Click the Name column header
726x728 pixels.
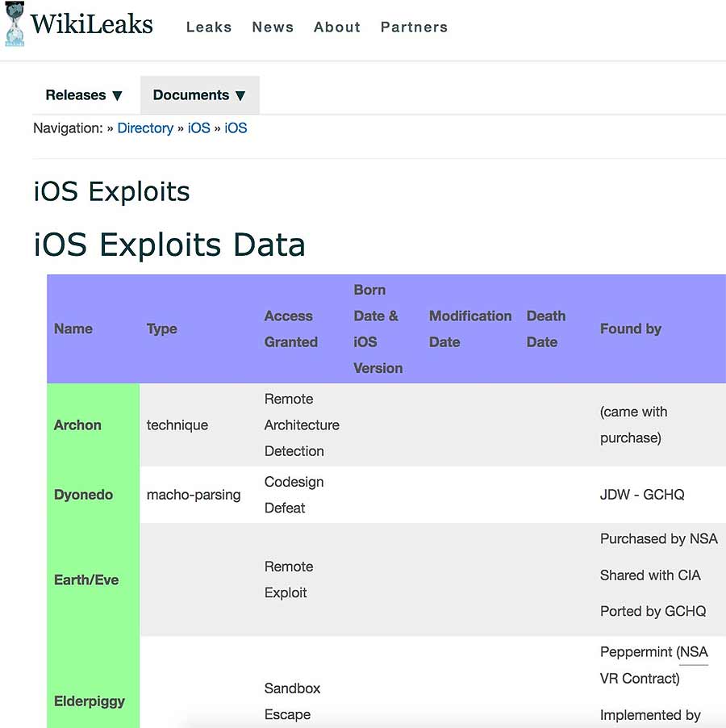73,328
